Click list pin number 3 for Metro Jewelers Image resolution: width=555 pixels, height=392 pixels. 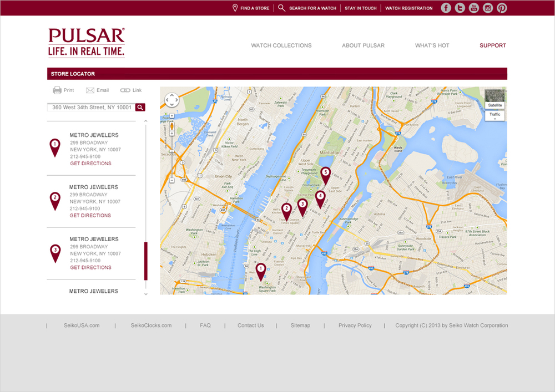[x=55, y=253]
